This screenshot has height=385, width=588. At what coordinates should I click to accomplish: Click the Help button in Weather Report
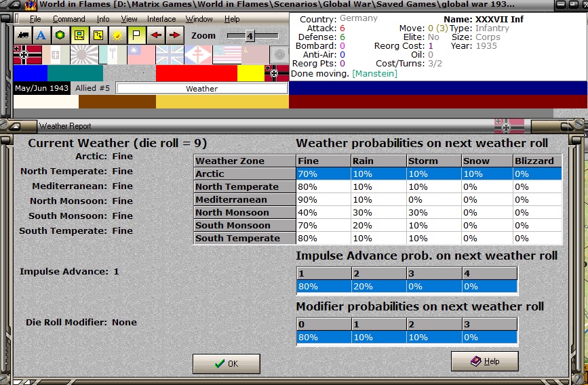pos(485,361)
